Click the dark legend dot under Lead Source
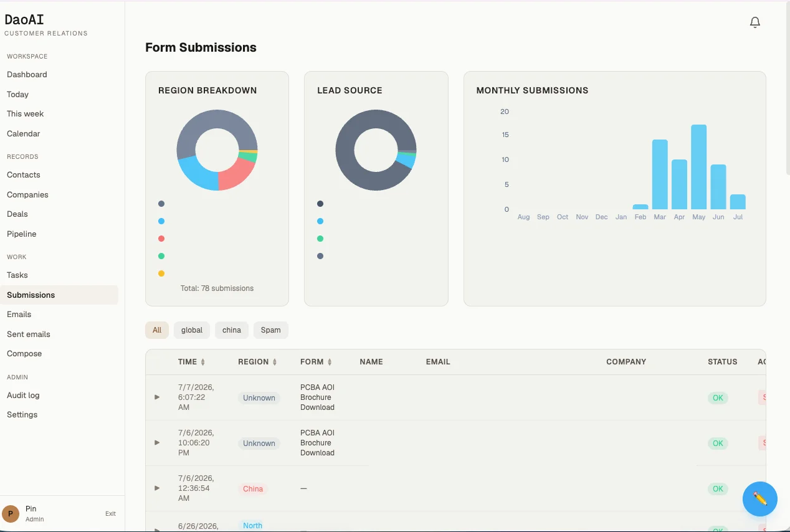Viewport: 790px width, 532px height. [x=320, y=204]
